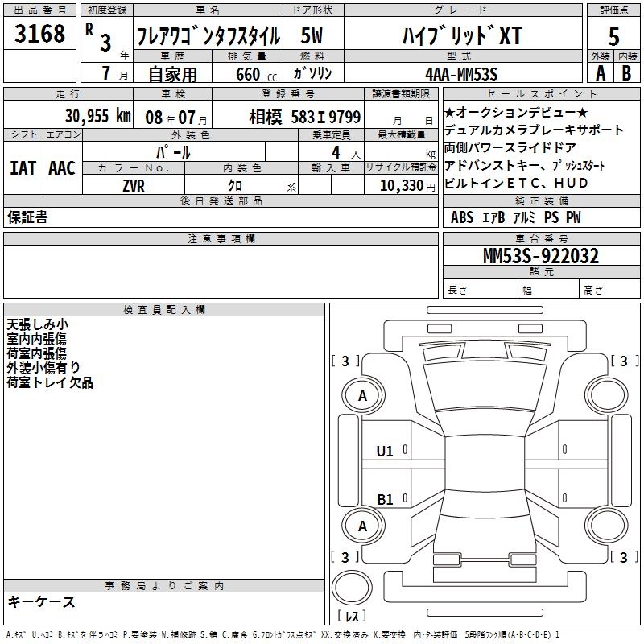Click デュアルカメラブレーキサポート line
Image resolution: width=644 pixels, height=644 pixels.
pos(534,130)
